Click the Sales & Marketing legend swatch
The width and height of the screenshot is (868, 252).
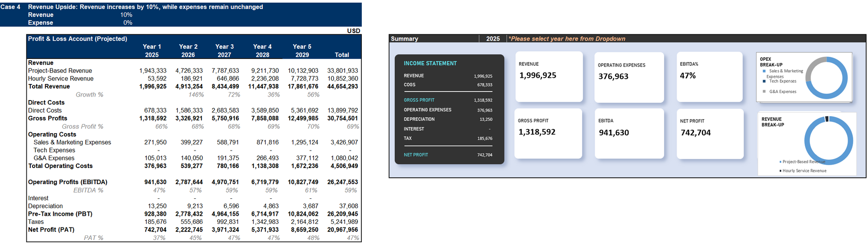(x=764, y=71)
